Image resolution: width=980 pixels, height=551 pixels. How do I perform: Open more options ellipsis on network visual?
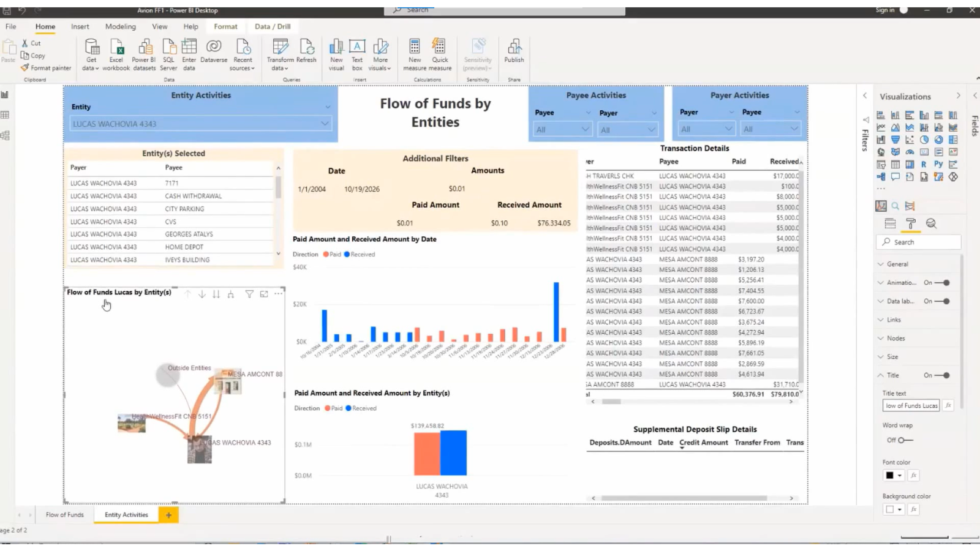tap(279, 294)
